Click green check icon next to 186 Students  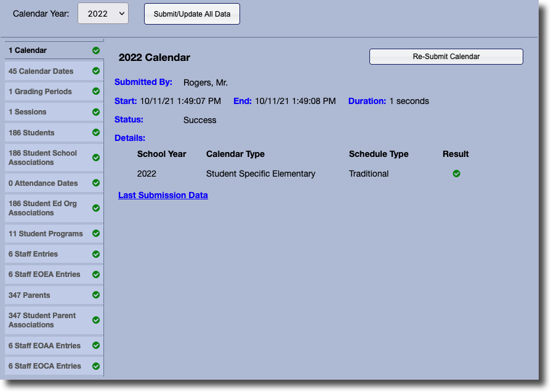(x=96, y=132)
